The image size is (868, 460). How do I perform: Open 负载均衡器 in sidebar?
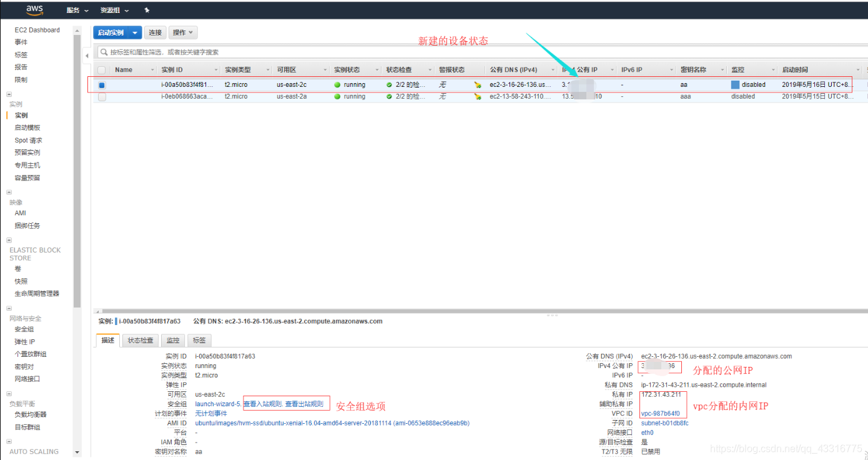click(x=31, y=414)
